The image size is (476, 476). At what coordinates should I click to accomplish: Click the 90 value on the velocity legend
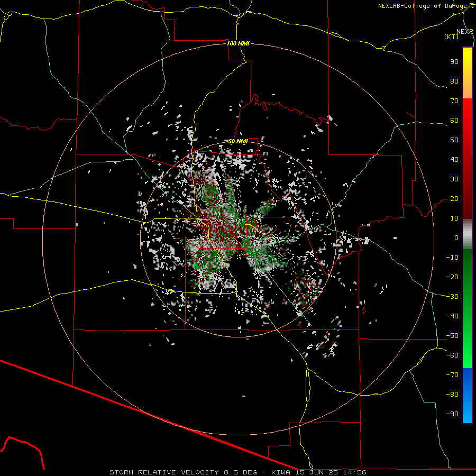click(x=454, y=62)
